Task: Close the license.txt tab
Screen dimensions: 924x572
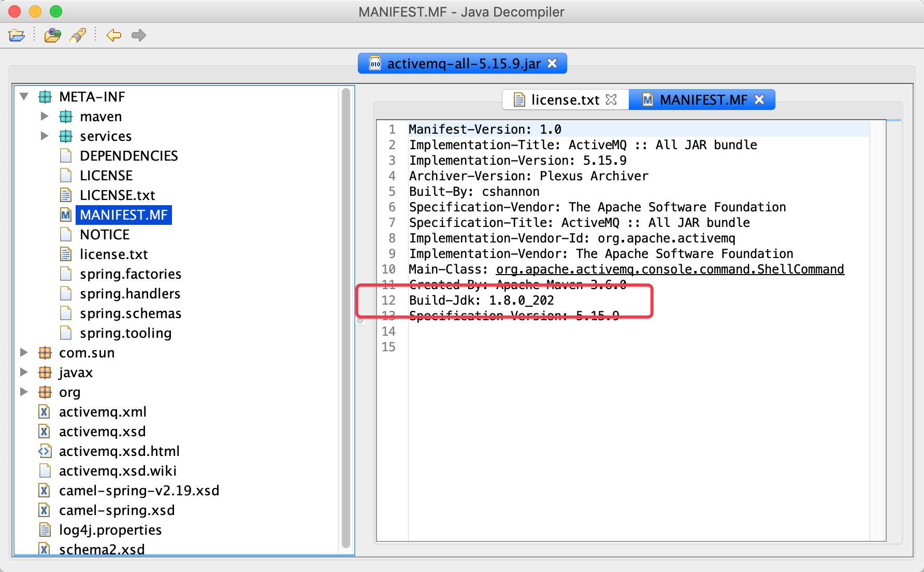Action: 611,99
